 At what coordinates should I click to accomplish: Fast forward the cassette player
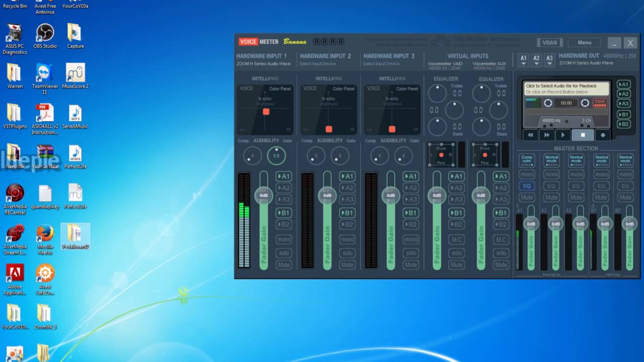pyautogui.click(x=546, y=135)
